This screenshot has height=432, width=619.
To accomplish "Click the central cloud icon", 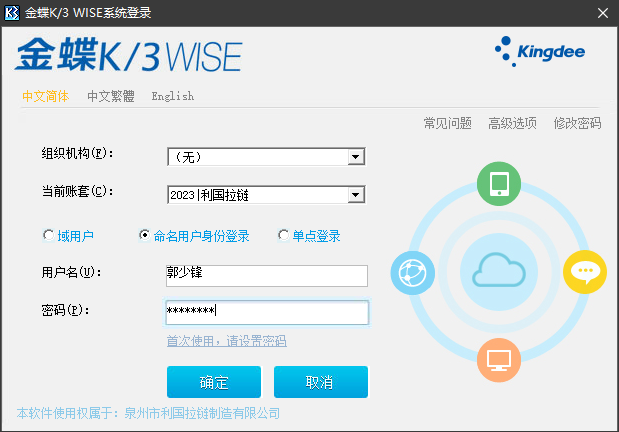I will coord(498,271).
